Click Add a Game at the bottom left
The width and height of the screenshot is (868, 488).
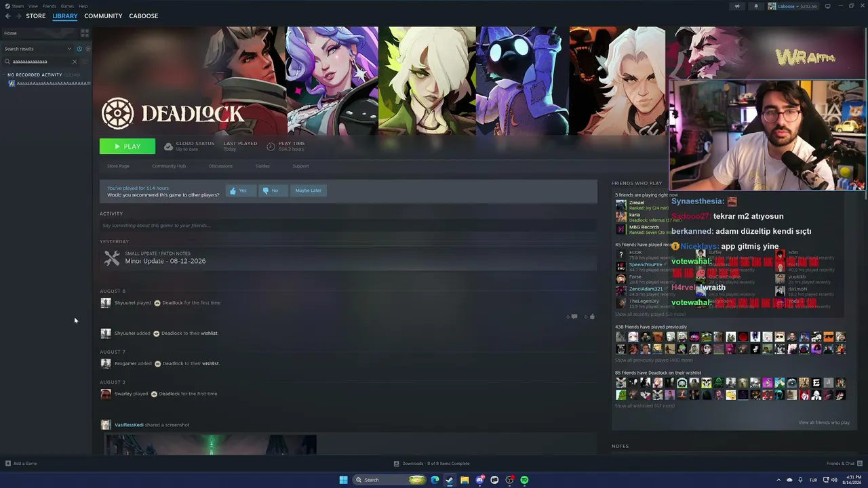tap(21, 464)
